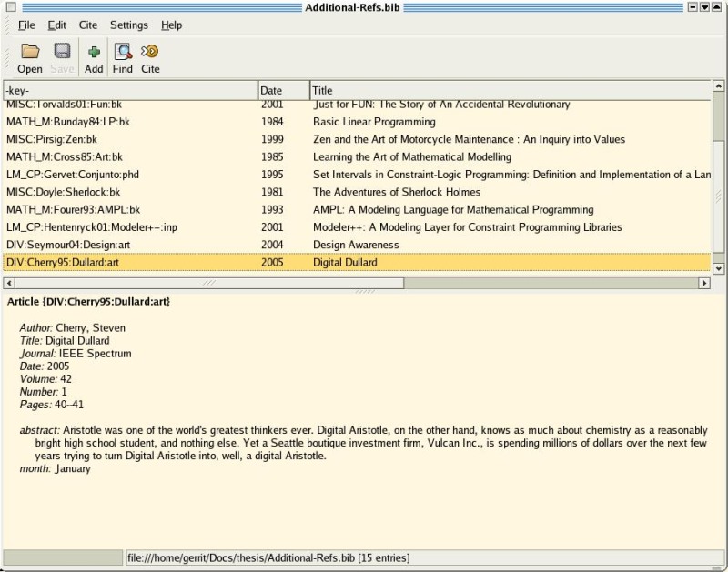Open the Cite menu
Screen dimensions: 728x572
coord(87,25)
